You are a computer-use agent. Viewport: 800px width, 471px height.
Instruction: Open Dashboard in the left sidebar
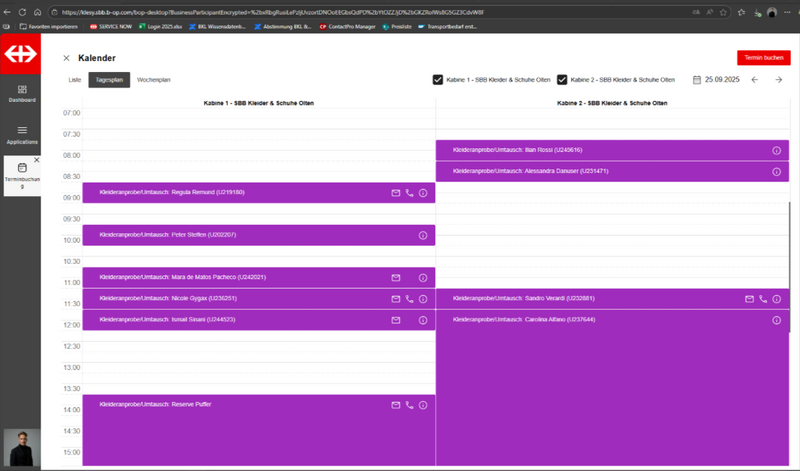tap(21, 88)
